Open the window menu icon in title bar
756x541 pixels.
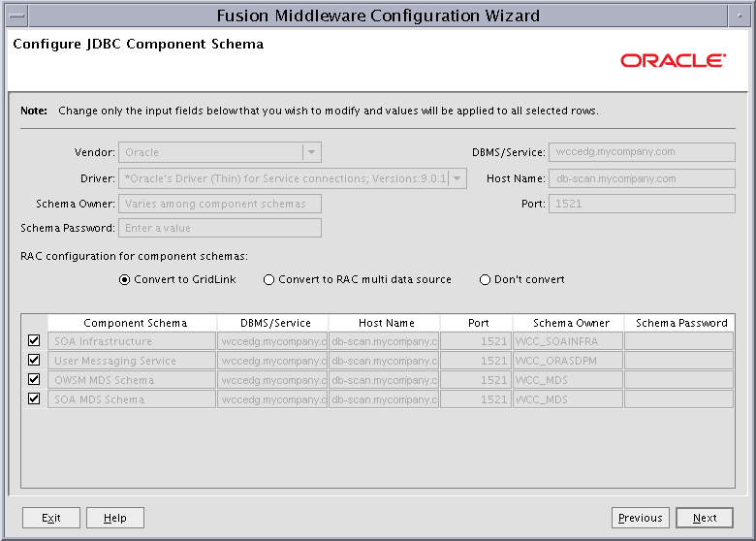point(17,16)
